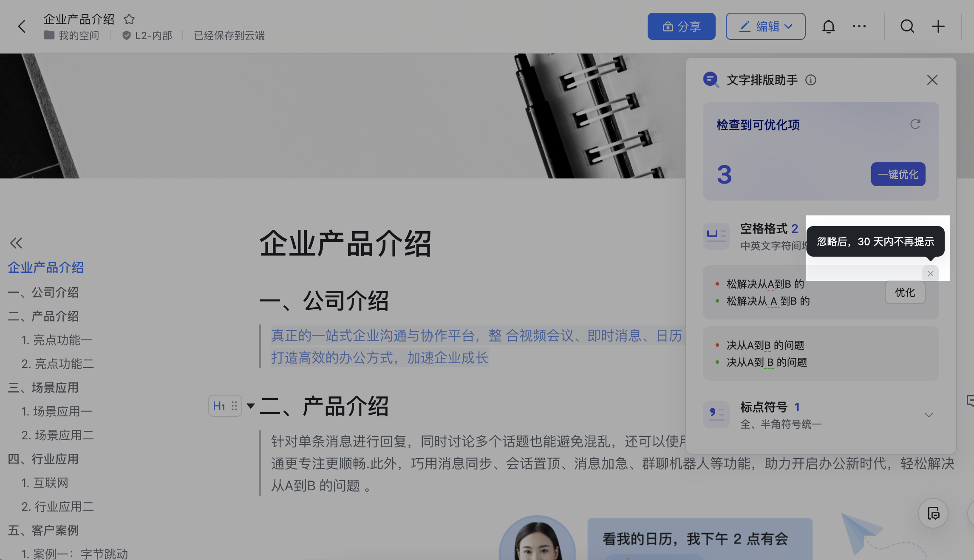Jump to 三、场景应用 in outline

(43, 387)
